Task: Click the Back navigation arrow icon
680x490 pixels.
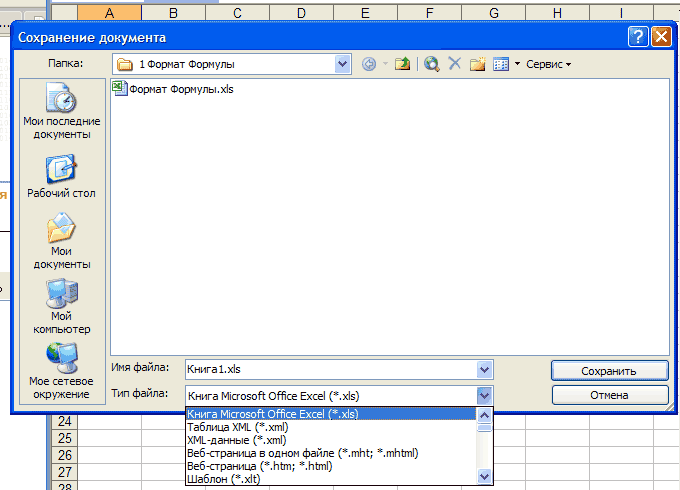Action: 369,64
